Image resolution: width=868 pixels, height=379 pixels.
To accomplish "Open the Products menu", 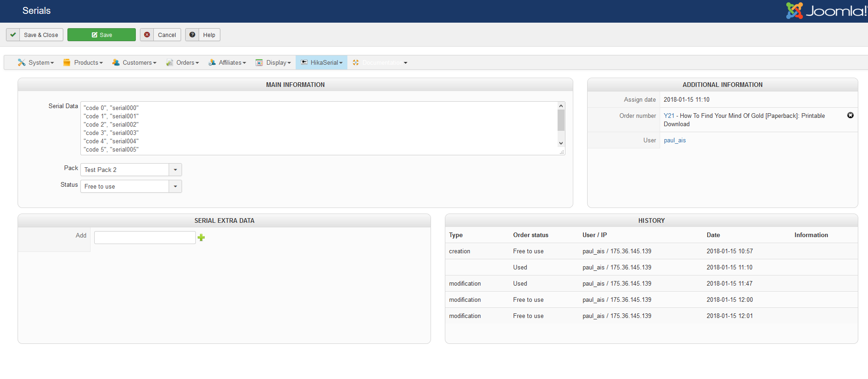I will pos(83,62).
